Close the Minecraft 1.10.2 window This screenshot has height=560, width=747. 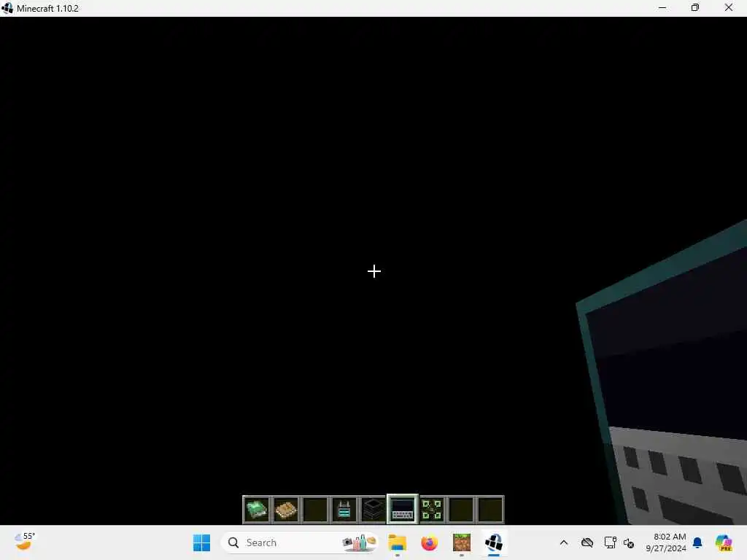click(729, 8)
